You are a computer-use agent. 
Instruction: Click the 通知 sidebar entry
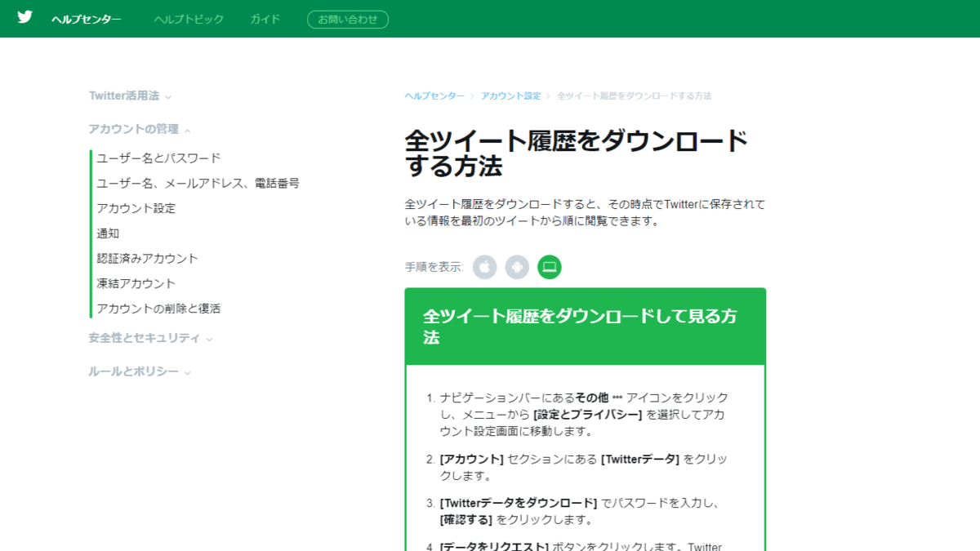tap(105, 233)
